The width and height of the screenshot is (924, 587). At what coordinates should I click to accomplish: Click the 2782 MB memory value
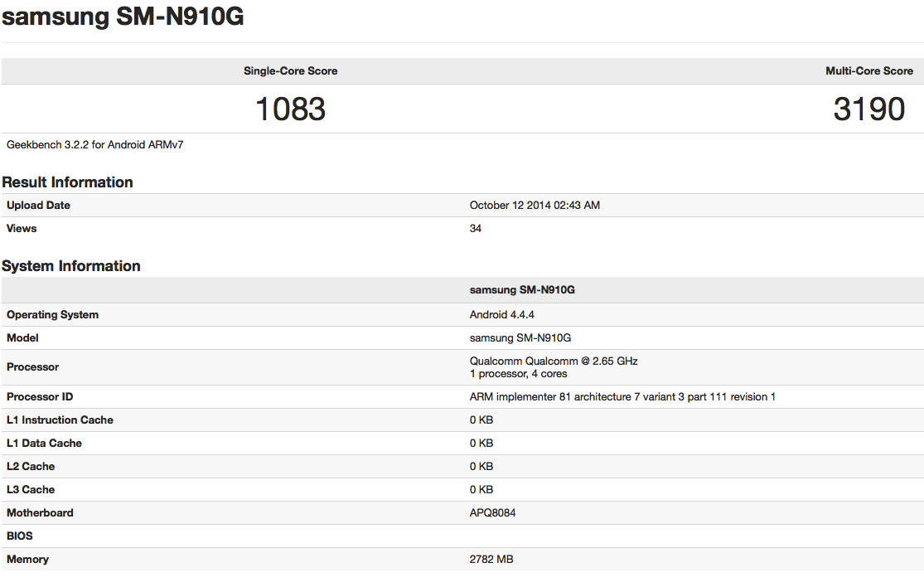[491, 560]
